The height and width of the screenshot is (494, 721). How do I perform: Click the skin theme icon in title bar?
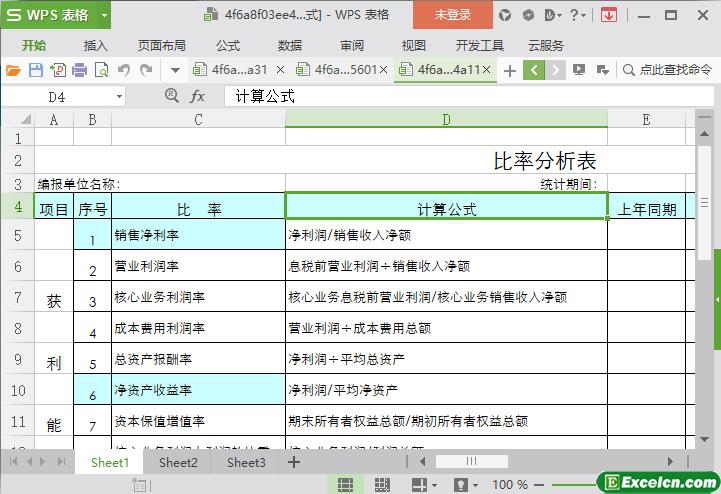505,15
